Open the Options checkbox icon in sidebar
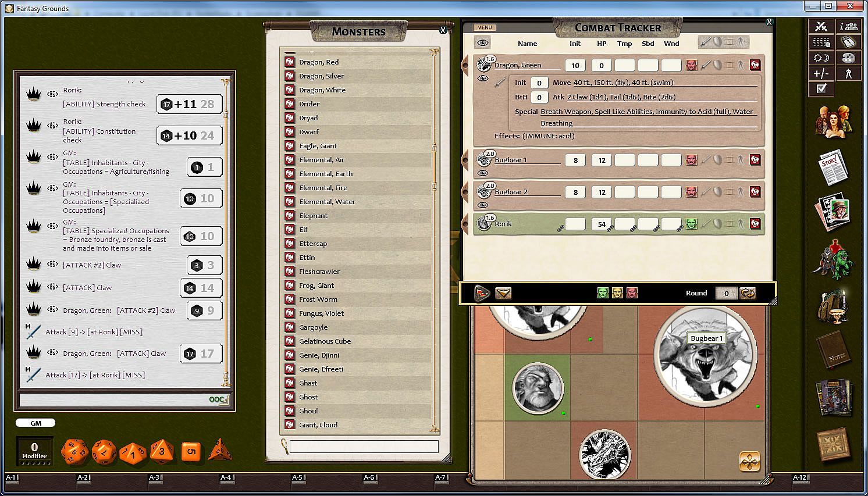868x496 pixels. [821, 88]
